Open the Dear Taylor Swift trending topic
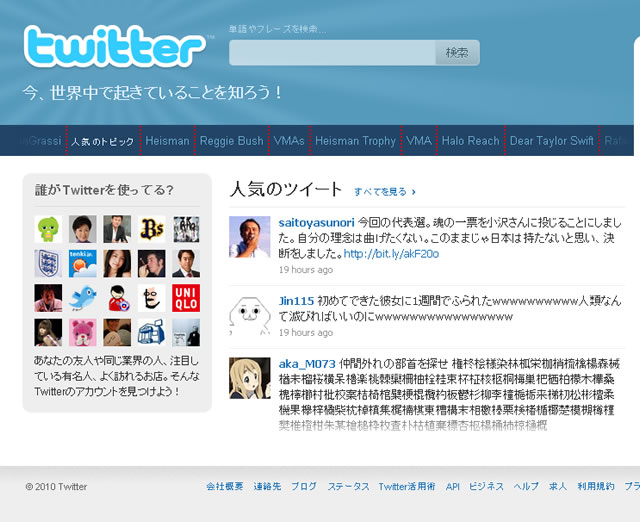 [551, 141]
